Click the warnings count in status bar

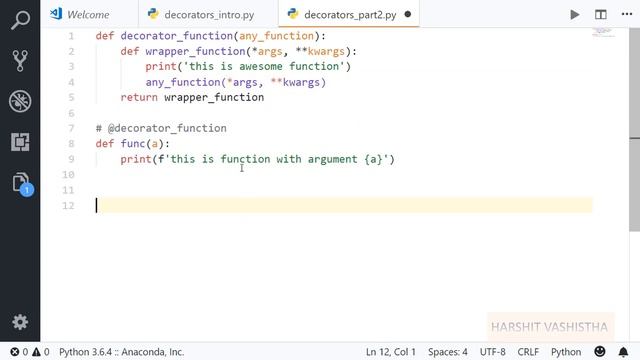tap(40, 352)
